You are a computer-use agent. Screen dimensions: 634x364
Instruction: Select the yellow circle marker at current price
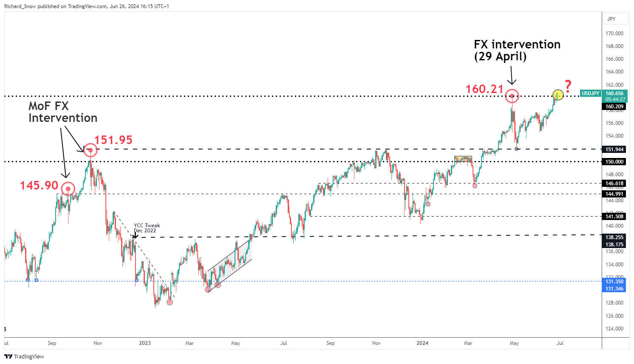pos(558,95)
